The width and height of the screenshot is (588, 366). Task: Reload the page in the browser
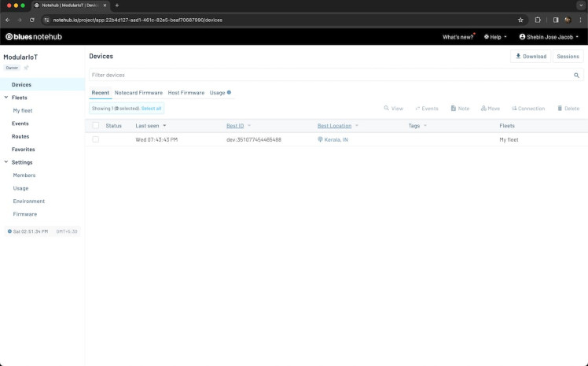(32, 20)
